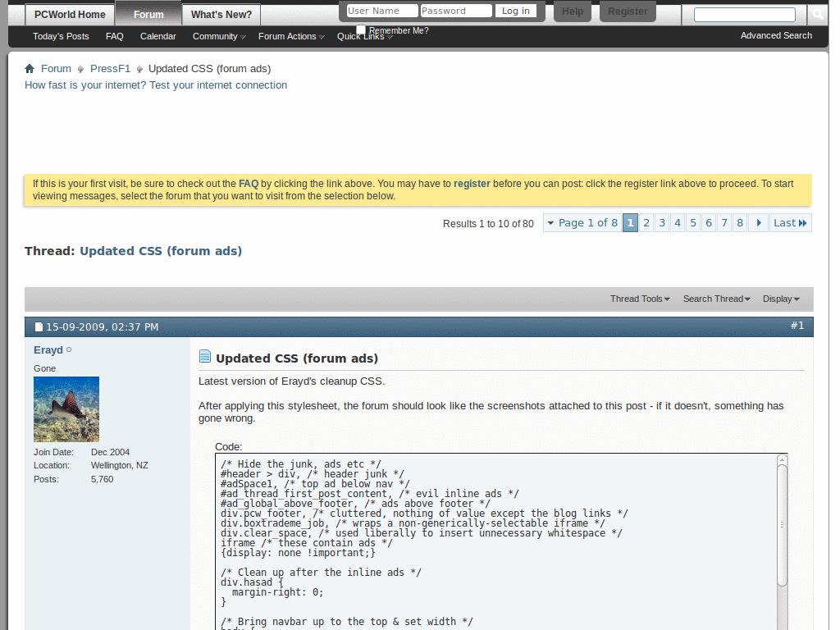The width and height of the screenshot is (840, 630).
Task: Switch to the What's New? tab
Action: click(220, 14)
